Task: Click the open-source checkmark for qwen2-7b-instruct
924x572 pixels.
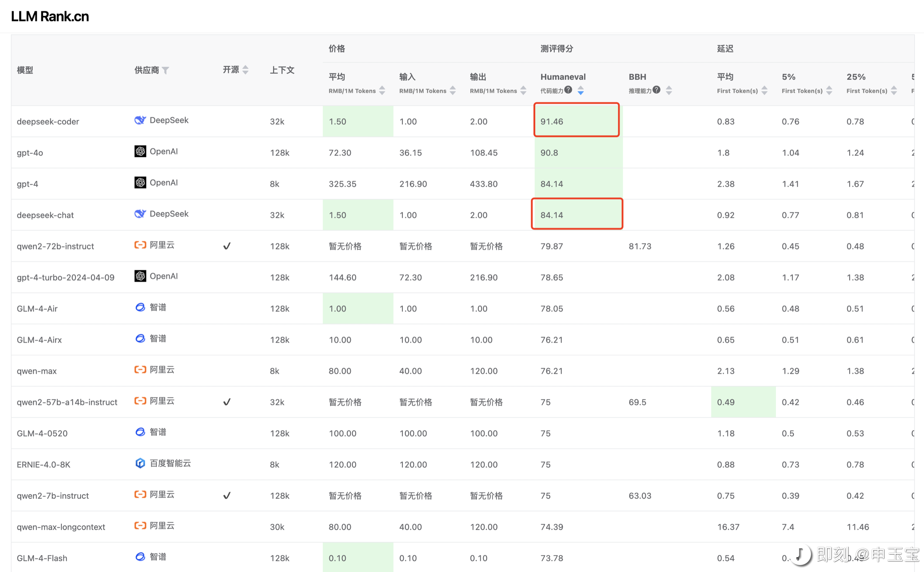Action: 227,495
